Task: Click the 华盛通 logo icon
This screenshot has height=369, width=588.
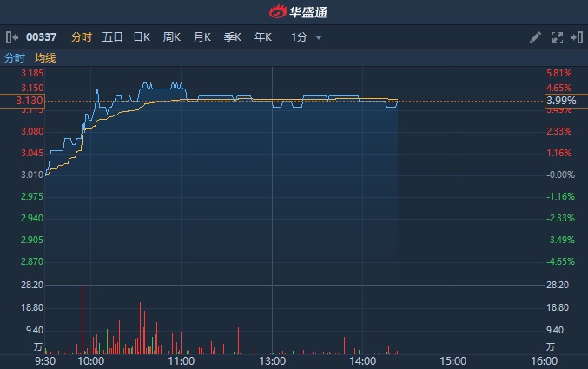Action: click(x=276, y=12)
